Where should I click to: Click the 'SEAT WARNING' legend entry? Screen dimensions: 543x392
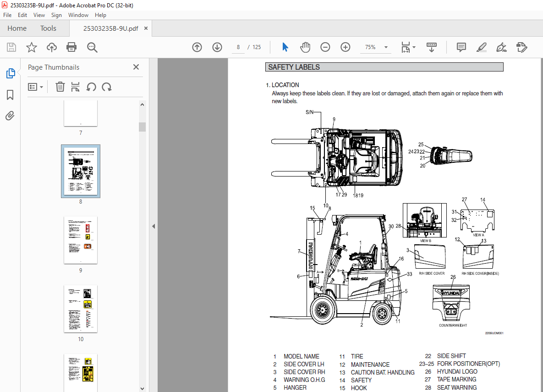pos(457,387)
